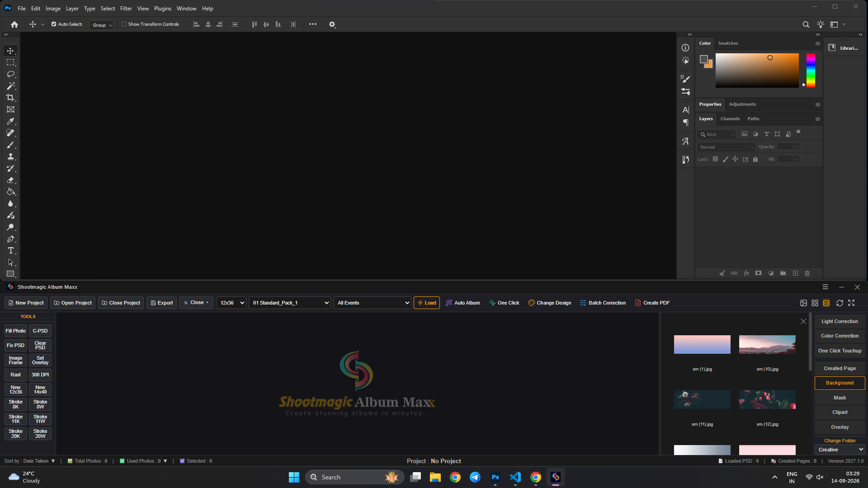Screen dimensions: 868x488
Task: Click the Load button
Action: [427, 303]
